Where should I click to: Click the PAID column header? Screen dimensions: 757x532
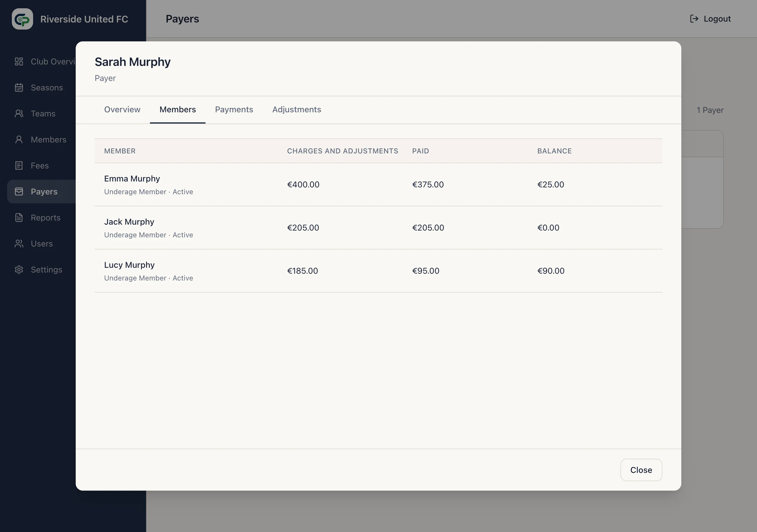(x=420, y=151)
